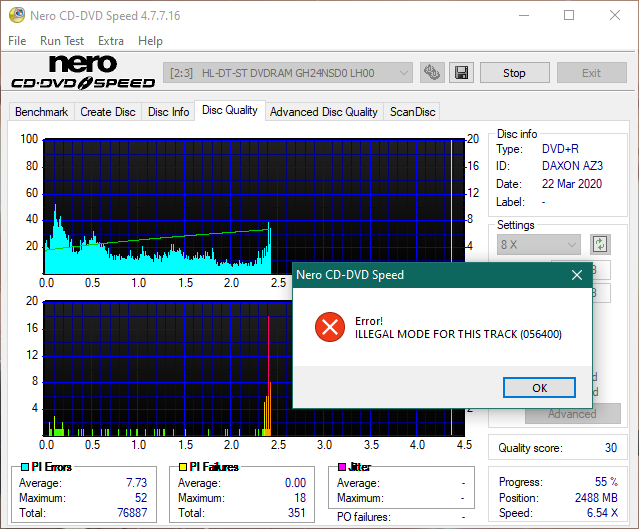Viewport: 639px width, 529px height.
Task: Switch to the ScanDisc tab
Action: click(x=412, y=112)
